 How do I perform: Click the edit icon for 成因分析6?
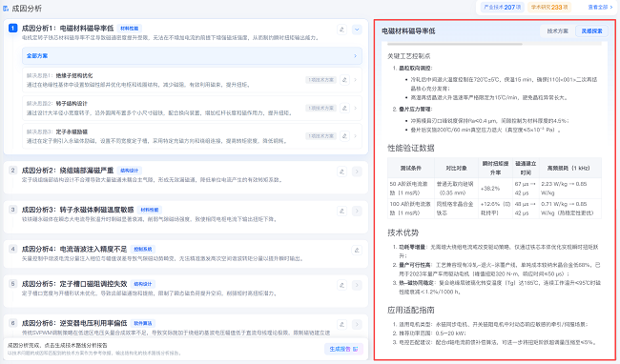342,325
